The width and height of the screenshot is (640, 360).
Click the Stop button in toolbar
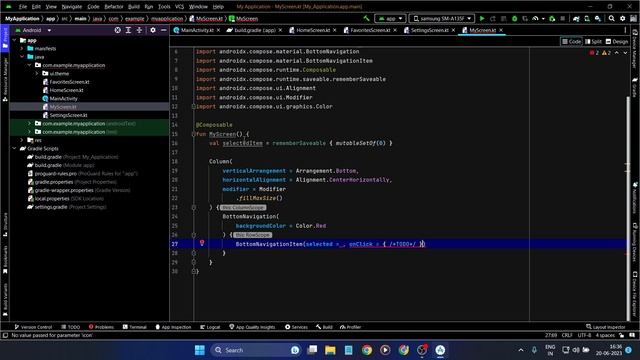pyautogui.click(x=563, y=18)
